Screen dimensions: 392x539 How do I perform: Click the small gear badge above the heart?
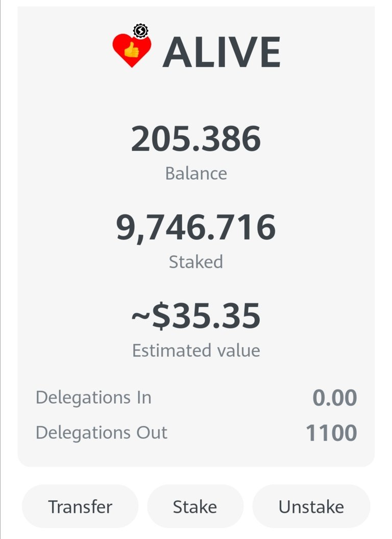click(x=140, y=31)
